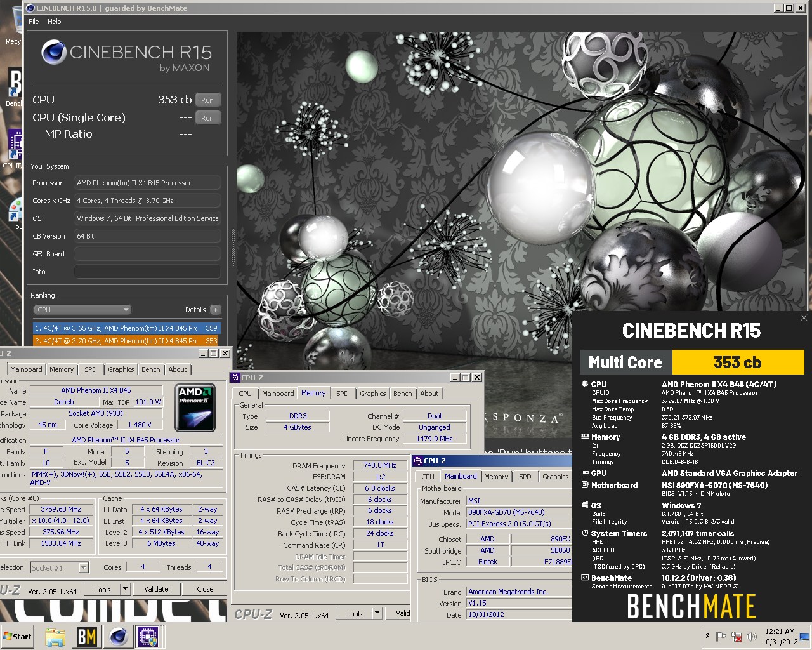The width and height of the screenshot is (812, 650).
Task: Click Validate in leftmost CPU-Z window
Action: [x=156, y=589]
